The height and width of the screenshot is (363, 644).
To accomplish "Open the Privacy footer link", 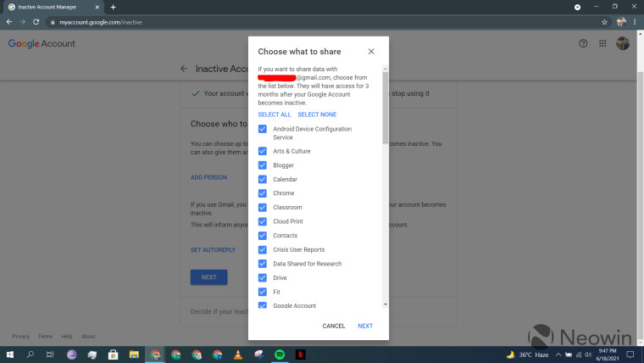I will [21, 336].
